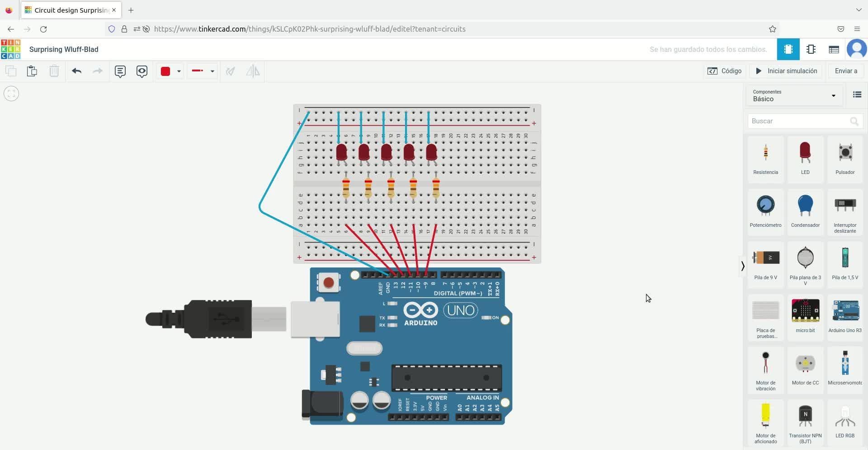Viewport: 868px width, 450px height.
Task: Select the Resistencia component
Action: (x=765, y=159)
